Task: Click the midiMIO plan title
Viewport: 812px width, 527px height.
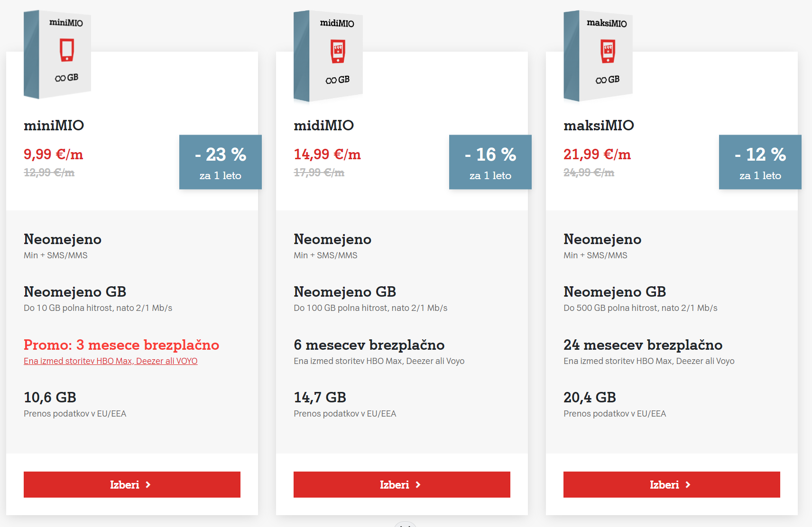Action: 323,125
